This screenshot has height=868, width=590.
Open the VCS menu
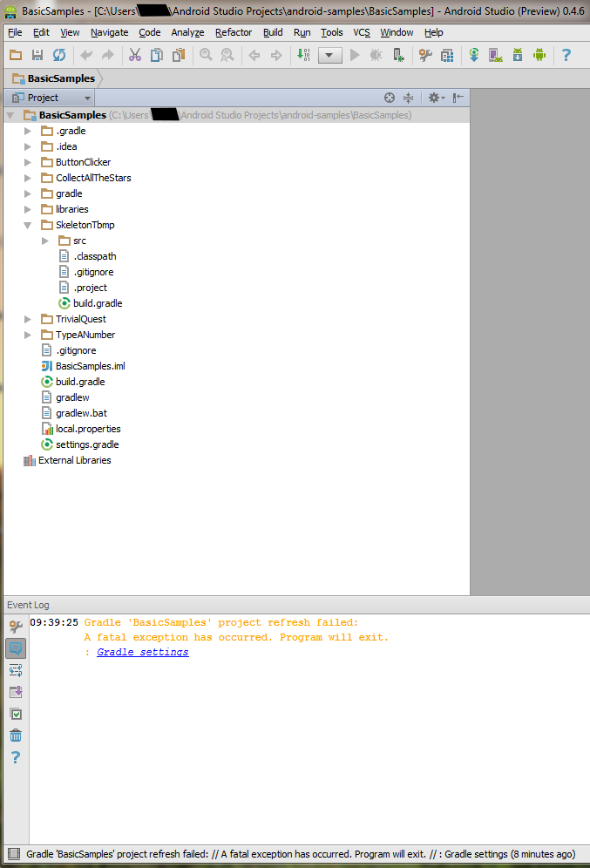pos(362,32)
